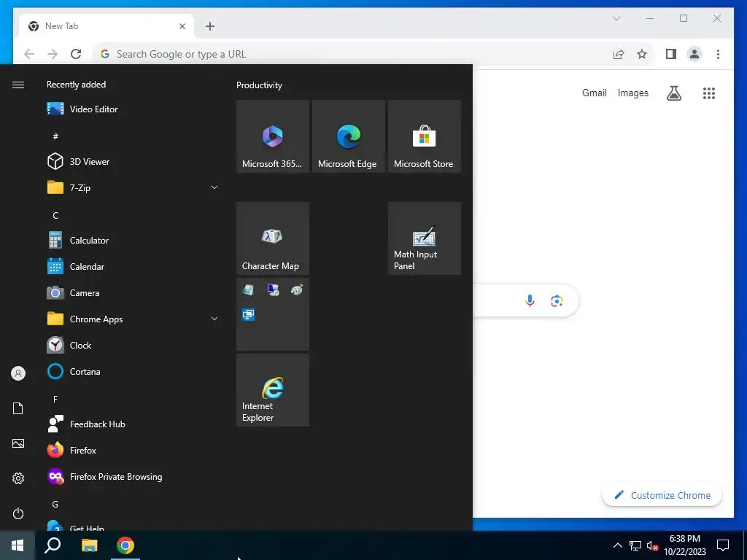747x560 pixels.
Task: Open Pictures from the Start sidebar
Action: tap(18, 443)
